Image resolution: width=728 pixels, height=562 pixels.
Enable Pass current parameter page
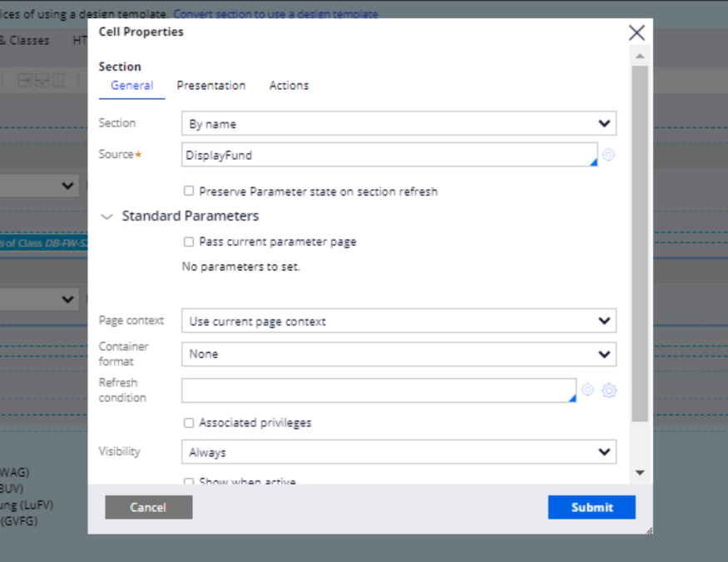coord(189,241)
